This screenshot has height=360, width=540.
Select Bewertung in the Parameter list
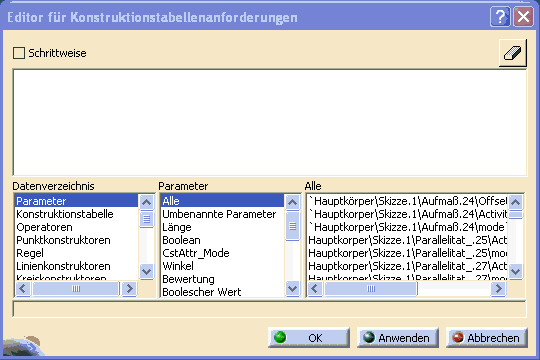tap(222, 279)
